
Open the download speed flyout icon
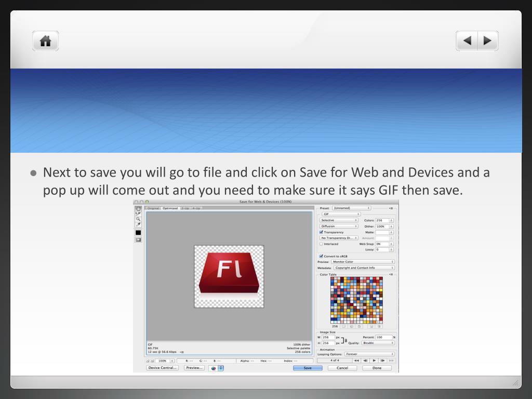[x=182, y=352]
